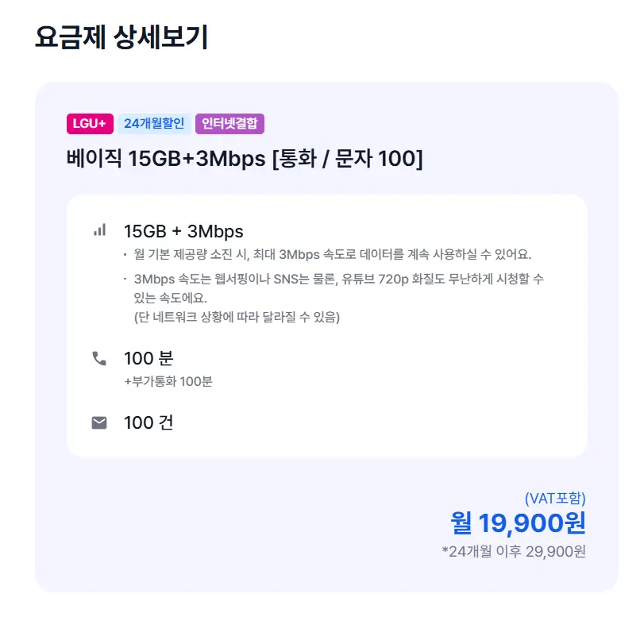Click the bullet dot before 월 기본 제공량
This screenshot has width=644, height=644.
click(x=125, y=255)
